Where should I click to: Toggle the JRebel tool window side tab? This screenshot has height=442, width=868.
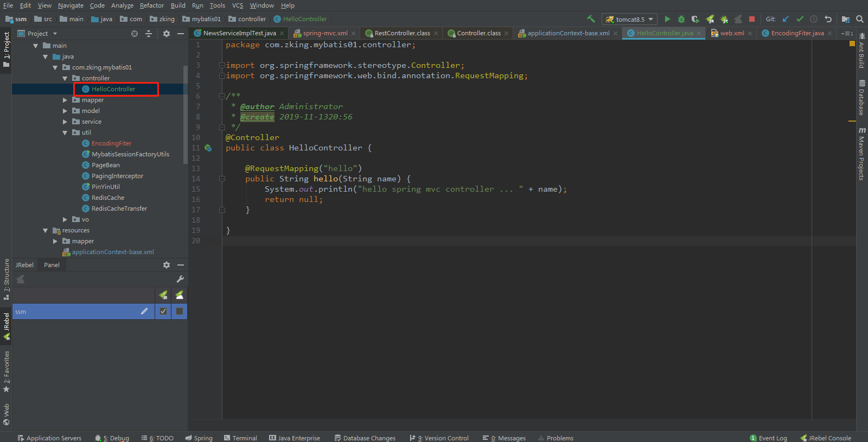point(7,326)
